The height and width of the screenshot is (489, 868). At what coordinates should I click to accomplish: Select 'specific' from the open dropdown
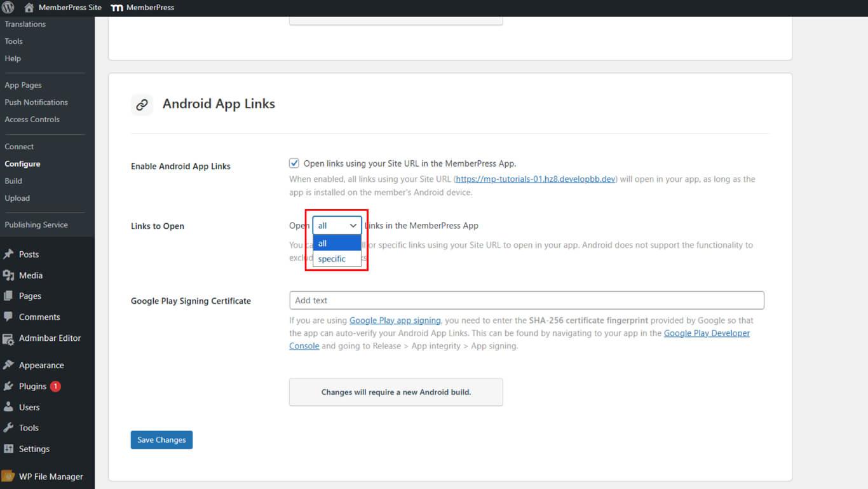(332, 259)
